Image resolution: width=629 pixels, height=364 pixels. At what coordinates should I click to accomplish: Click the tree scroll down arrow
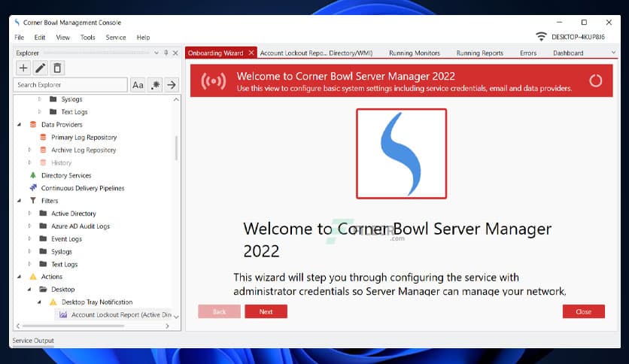[x=176, y=317]
